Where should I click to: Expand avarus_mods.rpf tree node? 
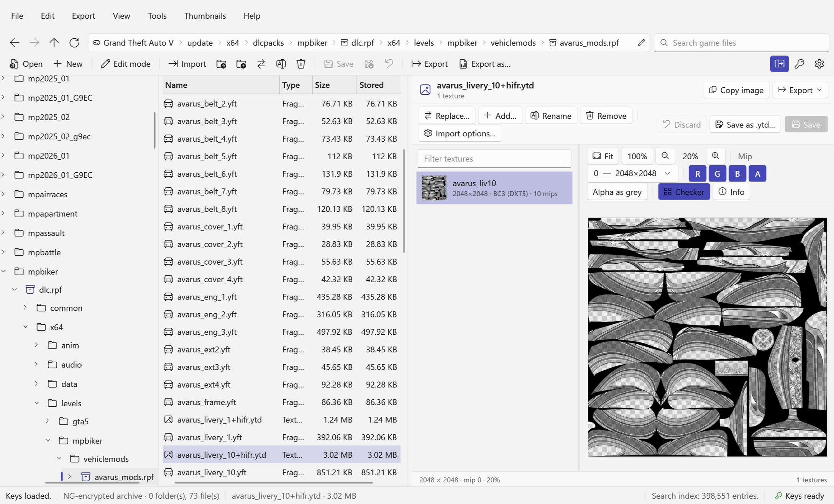point(69,477)
